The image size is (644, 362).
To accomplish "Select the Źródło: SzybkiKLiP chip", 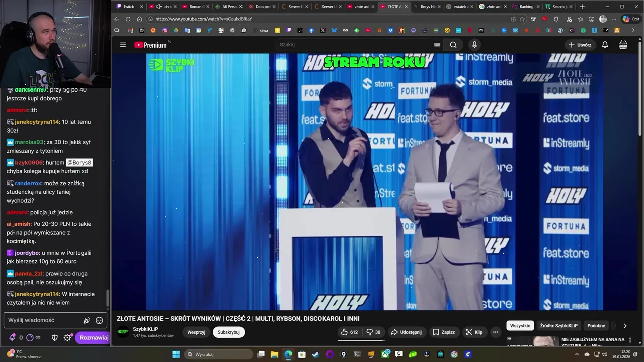I will click(558, 326).
